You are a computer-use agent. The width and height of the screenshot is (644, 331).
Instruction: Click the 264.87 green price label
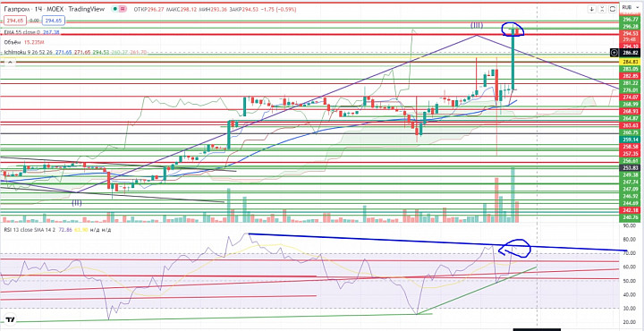tap(630, 118)
